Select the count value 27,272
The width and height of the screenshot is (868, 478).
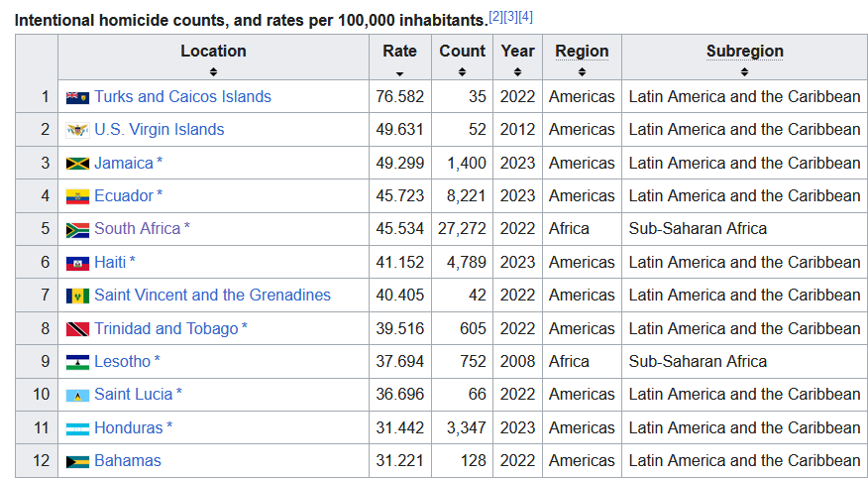(462, 229)
